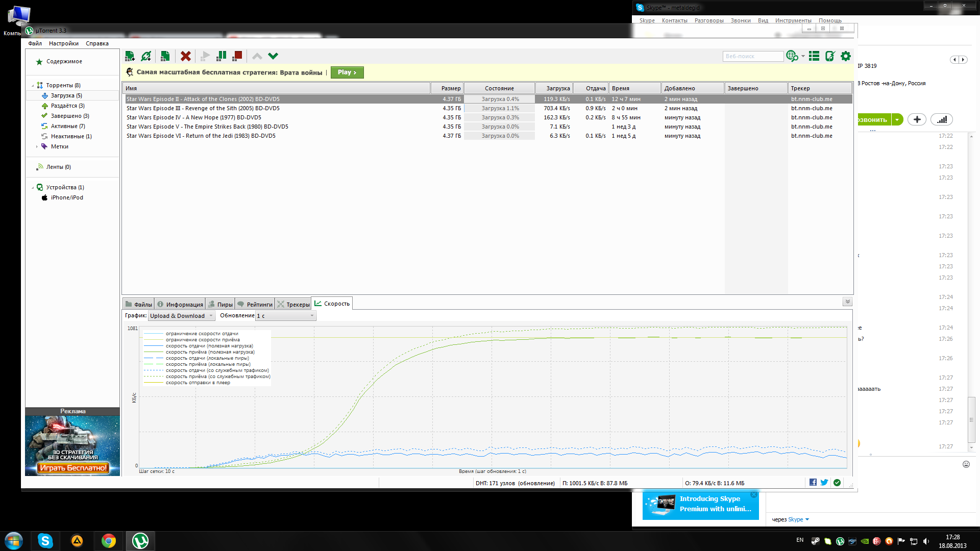Image resolution: width=980 pixels, height=551 pixels.
Task: Open the Настройки menu
Action: click(64, 43)
